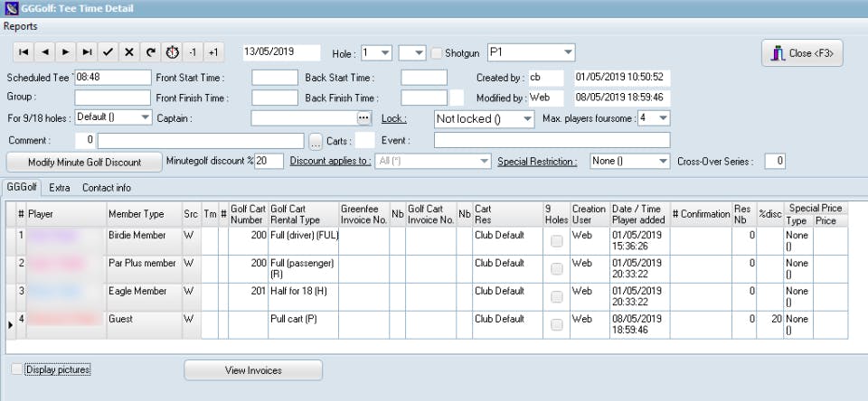Click the 'Pull cart (P)' cell

tap(304, 325)
